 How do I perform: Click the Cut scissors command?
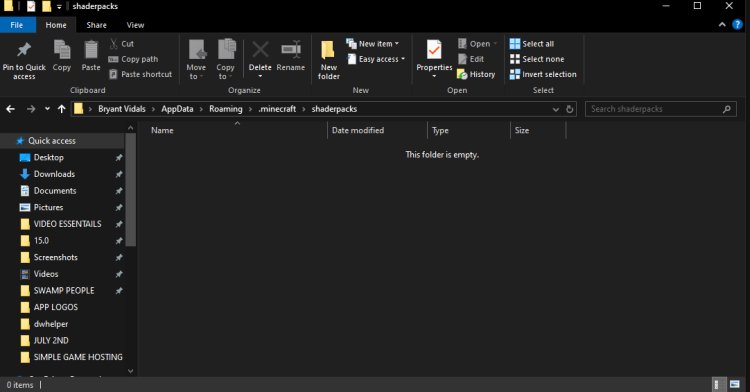pos(122,44)
